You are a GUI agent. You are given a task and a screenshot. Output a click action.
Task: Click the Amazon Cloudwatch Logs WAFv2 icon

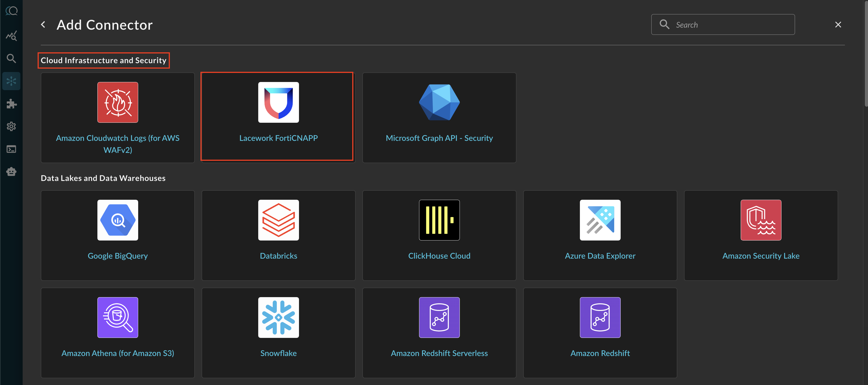(118, 102)
